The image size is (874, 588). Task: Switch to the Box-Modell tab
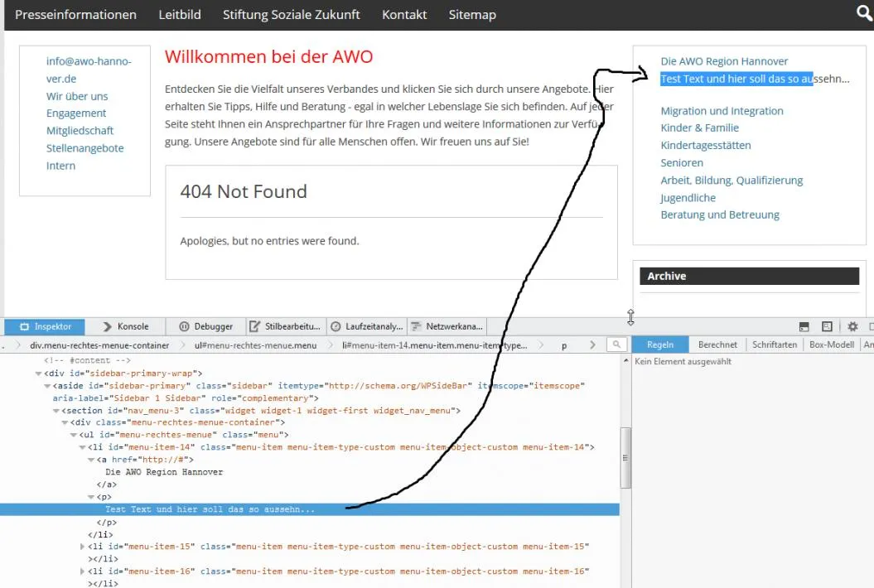[831, 345]
